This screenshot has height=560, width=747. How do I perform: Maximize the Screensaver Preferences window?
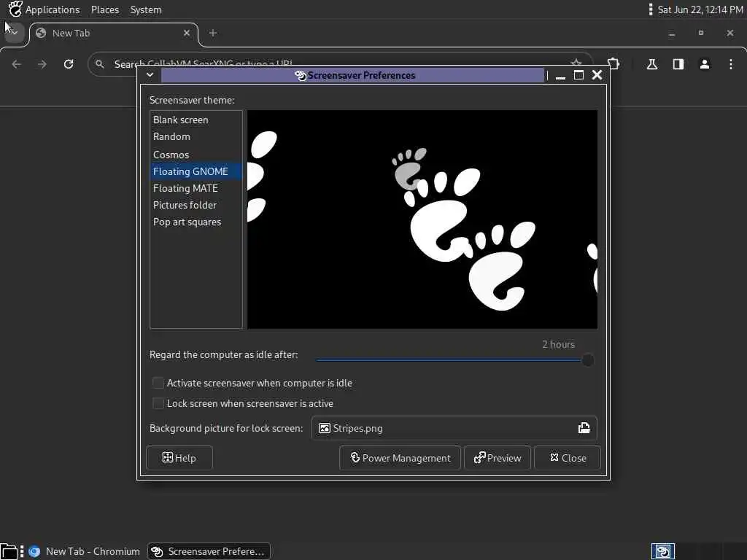pyautogui.click(x=578, y=75)
